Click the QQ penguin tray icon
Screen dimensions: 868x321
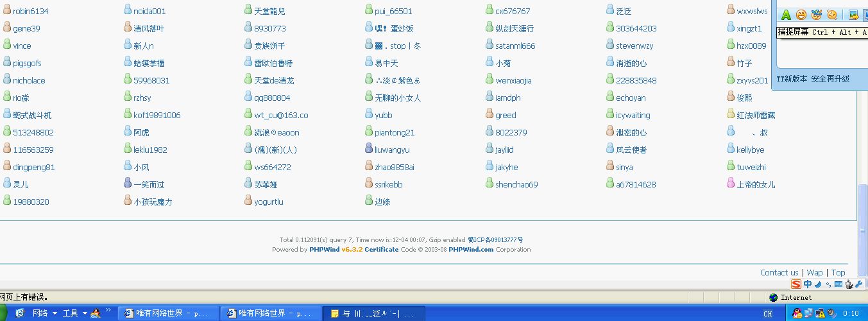click(x=797, y=313)
